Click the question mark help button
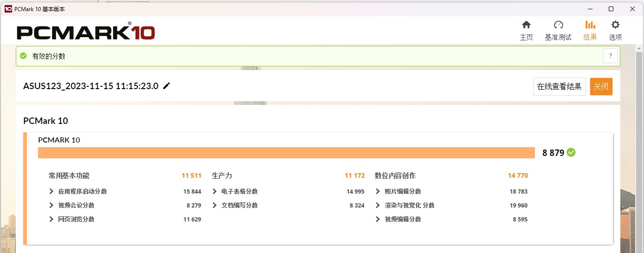644x253 pixels. (611, 56)
